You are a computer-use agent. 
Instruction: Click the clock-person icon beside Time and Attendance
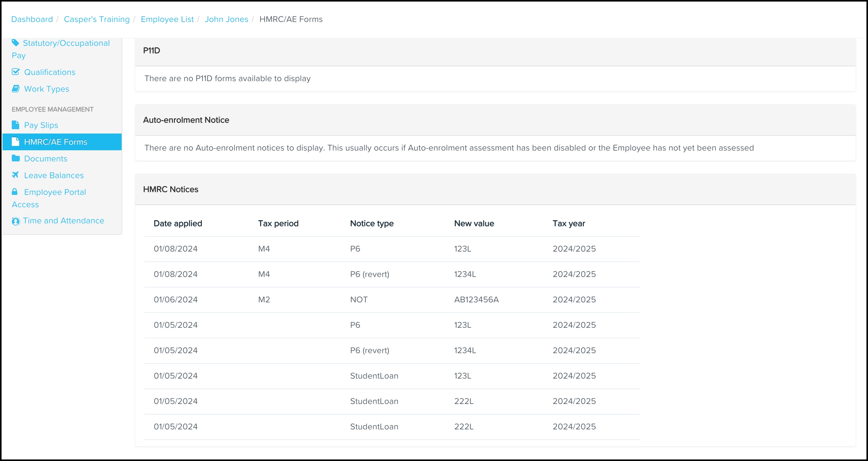15,221
